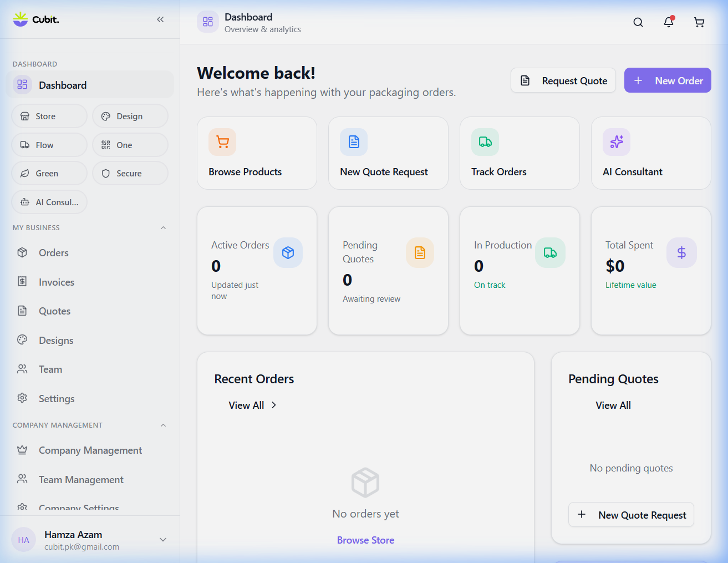Click the One pill button

tap(130, 145)
